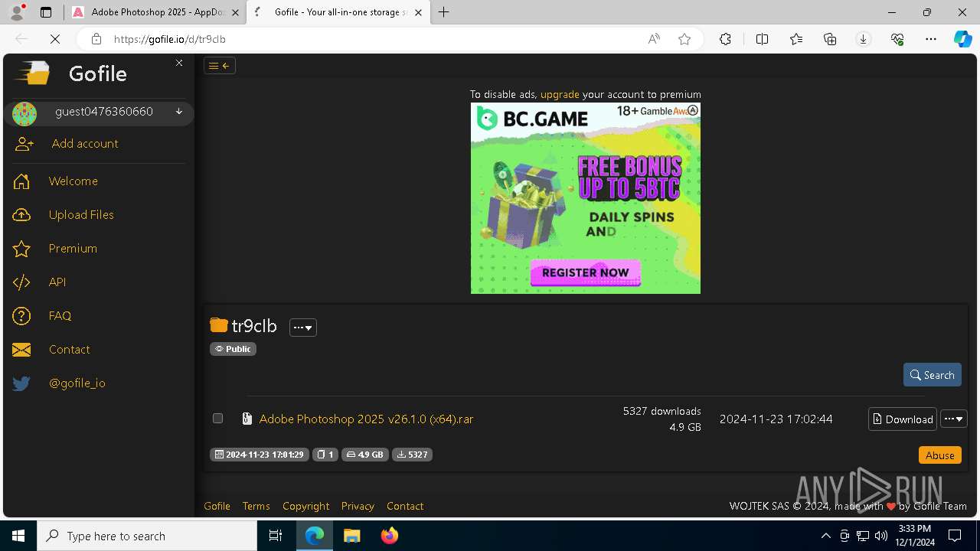Open the Tab actions menu button
The height and width of the screenshot is (551, 980).
pos(46,12)
